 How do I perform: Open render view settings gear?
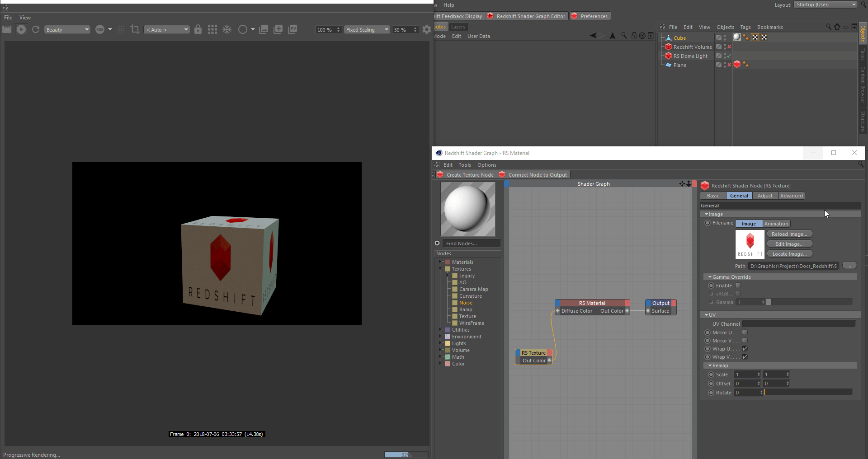pyautogui.click(x=426, y=29)
